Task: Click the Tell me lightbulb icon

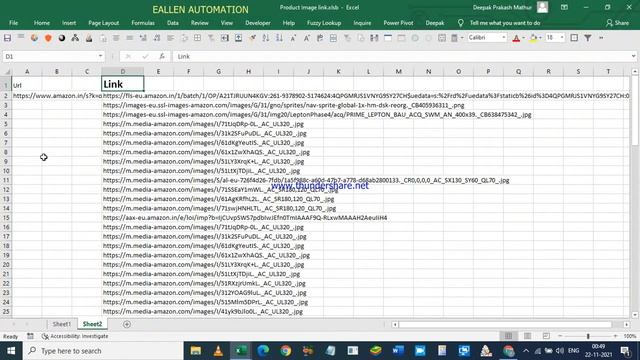Action: click(460, 23)
